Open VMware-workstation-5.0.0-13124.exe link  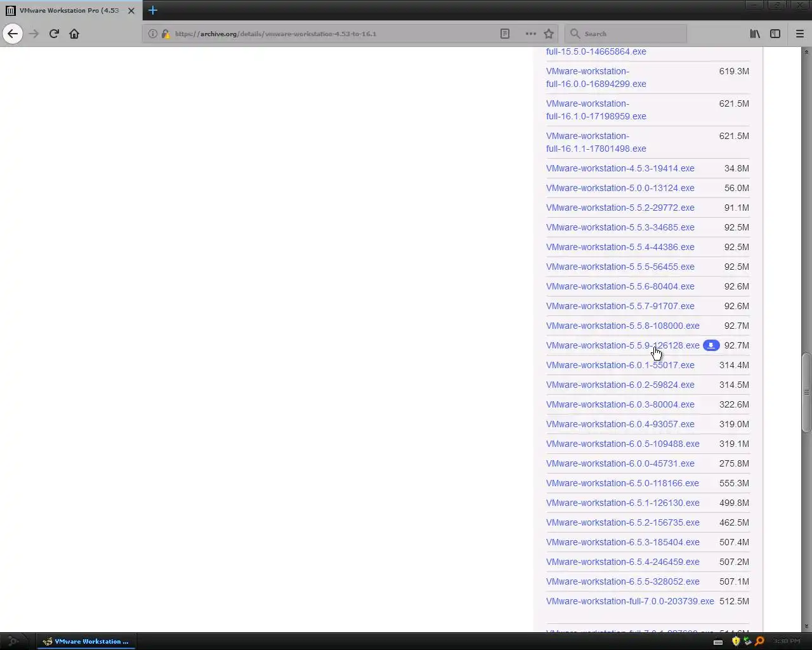pos(620,188)
